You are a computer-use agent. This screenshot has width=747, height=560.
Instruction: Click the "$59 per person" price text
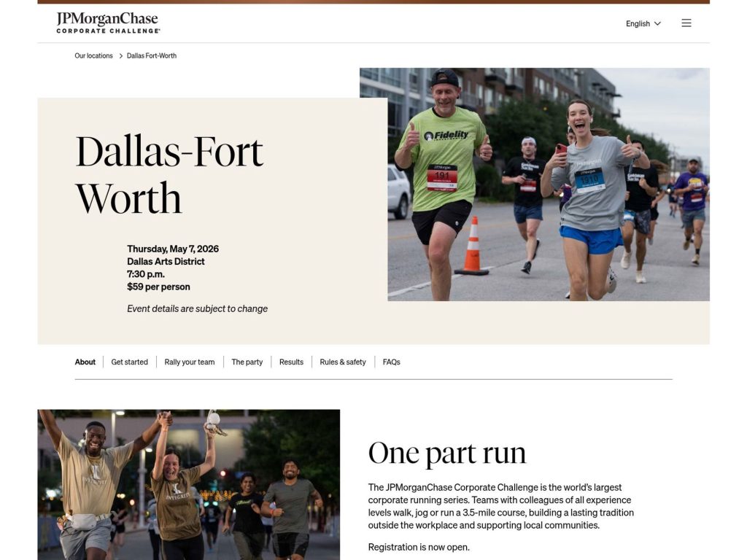[158, 287]
